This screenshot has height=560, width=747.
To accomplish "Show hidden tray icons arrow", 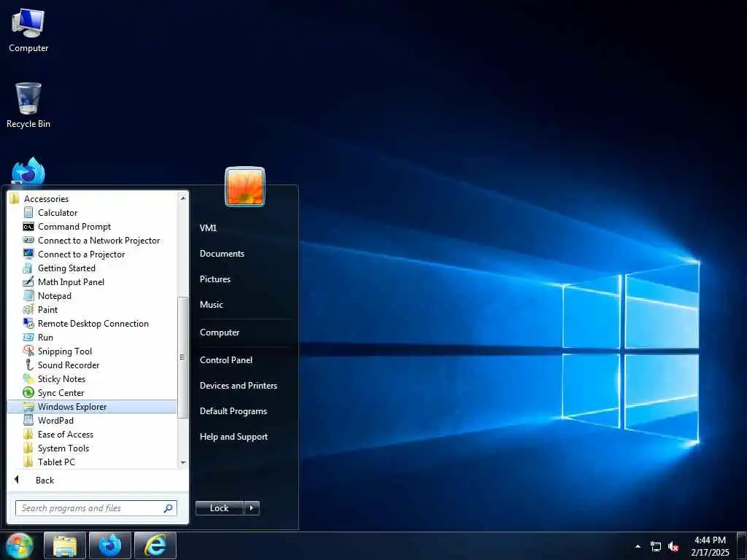I will [638, 546].
